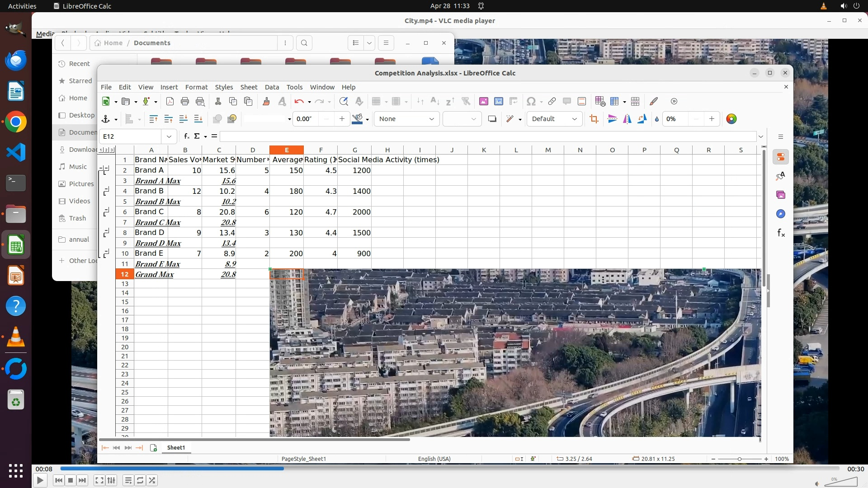Toggle the image Shadow button

click(492, 119)
